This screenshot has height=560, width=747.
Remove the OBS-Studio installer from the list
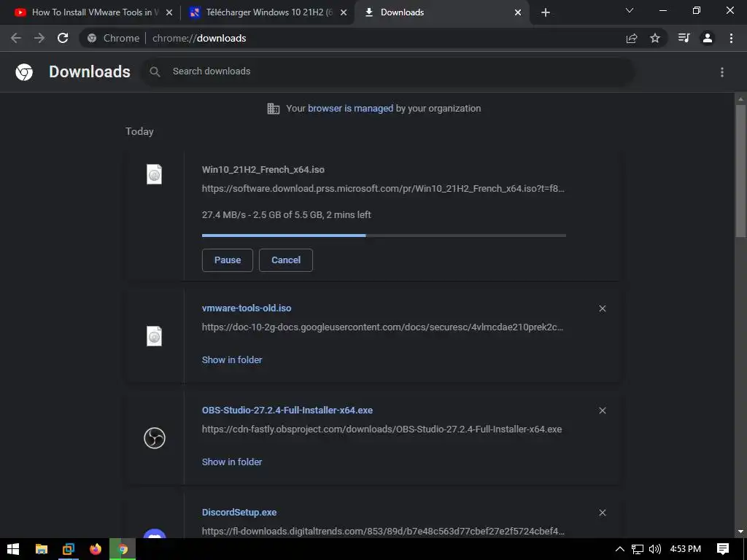point(602,411)
